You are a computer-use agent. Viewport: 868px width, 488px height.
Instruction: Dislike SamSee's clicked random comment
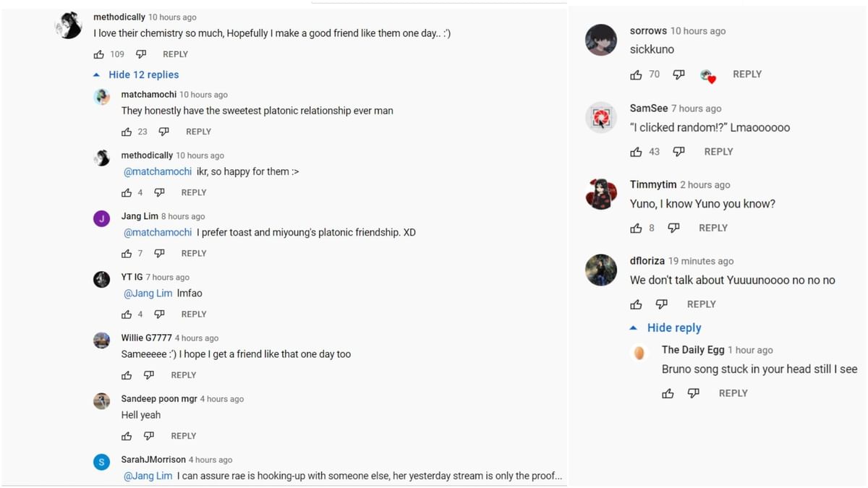[678, 152]
